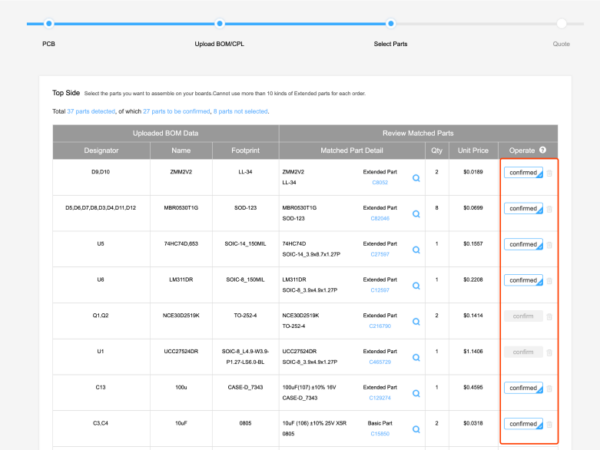Delete the D9,D10 row with trash icon
The height and width of the screenshot is (450, 600).
coord(549,173)
